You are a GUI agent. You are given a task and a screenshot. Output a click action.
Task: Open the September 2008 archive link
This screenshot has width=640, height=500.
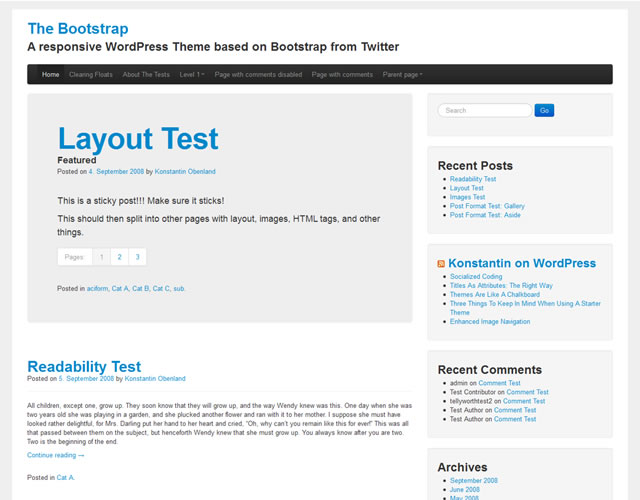click(473, 480)
